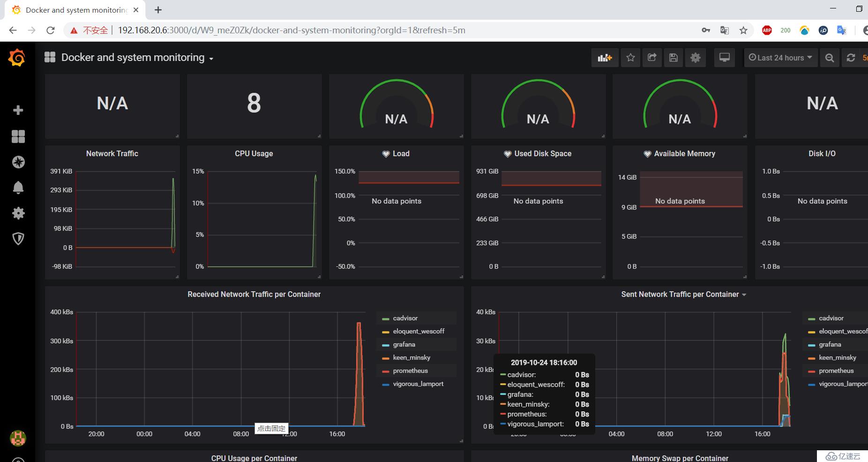Click the dashboard grid icon beside title

50,57
